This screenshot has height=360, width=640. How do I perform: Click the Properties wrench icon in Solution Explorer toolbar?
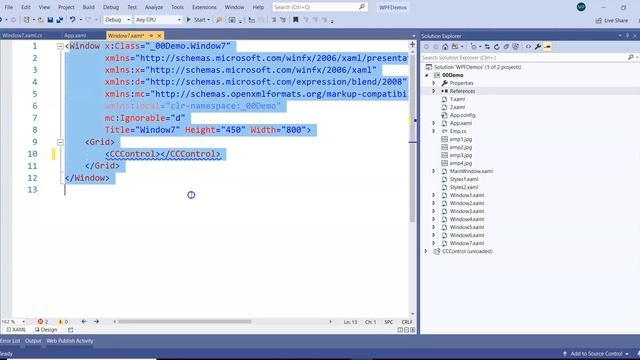(538, 47)
